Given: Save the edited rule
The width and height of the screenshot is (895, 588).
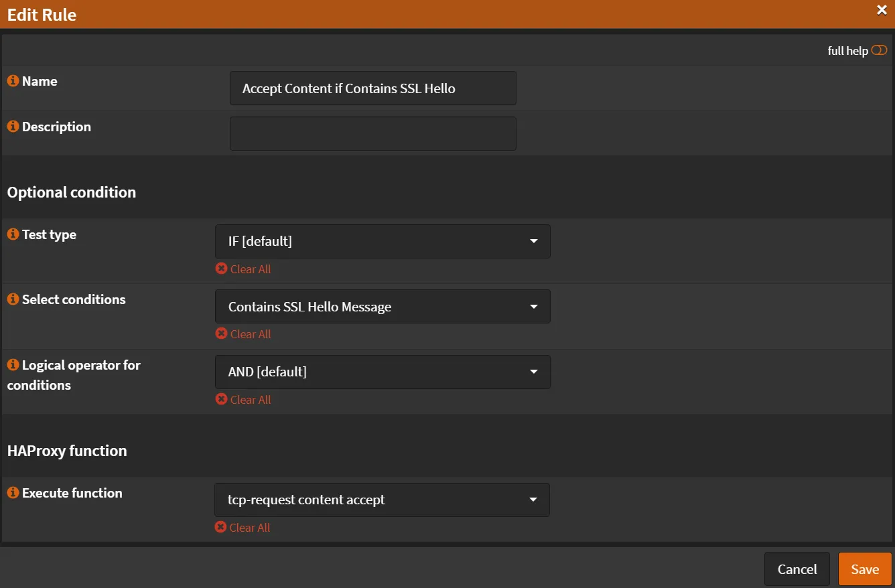Looking at the screenshot, I should [x=865, y=569].
